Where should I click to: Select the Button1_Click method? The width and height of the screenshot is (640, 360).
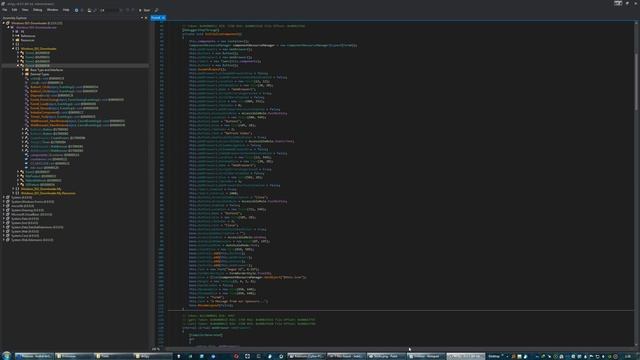[64, 87]
